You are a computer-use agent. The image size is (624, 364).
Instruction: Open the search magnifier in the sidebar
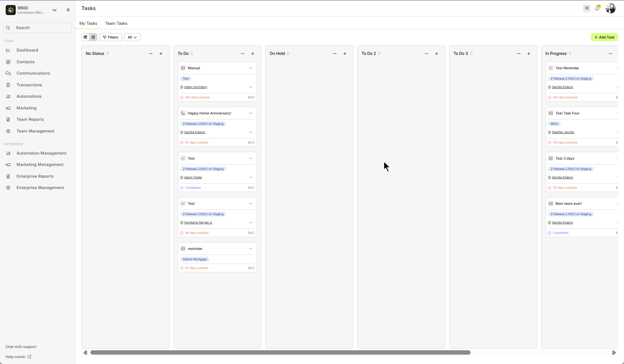(8, 27)
